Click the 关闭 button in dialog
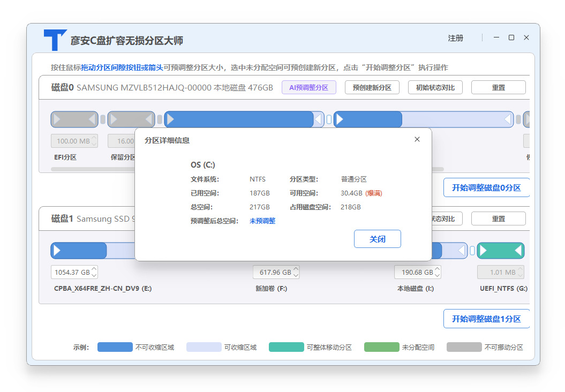This screenshot has width=565, height=392. 377,239
